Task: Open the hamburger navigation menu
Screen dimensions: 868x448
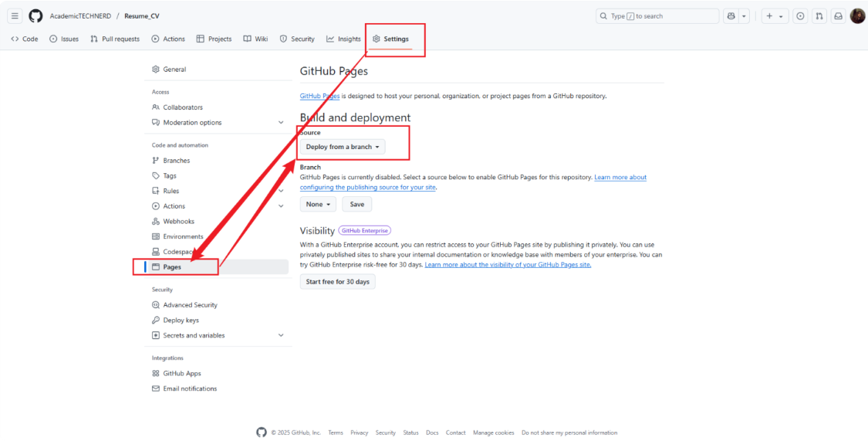Action: coord(15,16)
